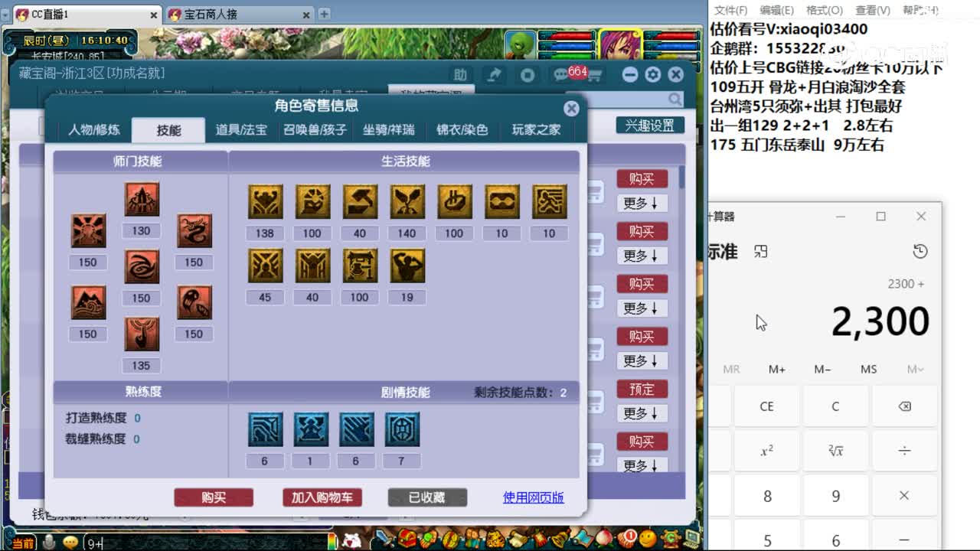Viewport: 980px width, 551px height.
Task: Click the level 140 生活技能 skill icon
Action: [407, 201]
